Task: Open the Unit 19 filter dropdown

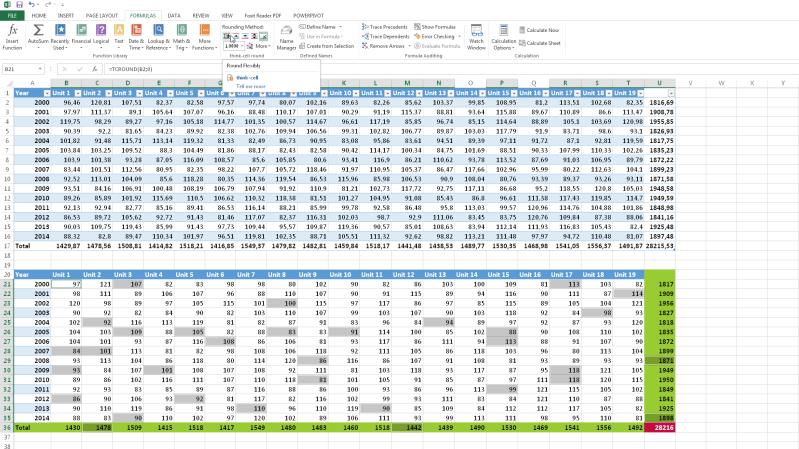Action: click(641, 93)
